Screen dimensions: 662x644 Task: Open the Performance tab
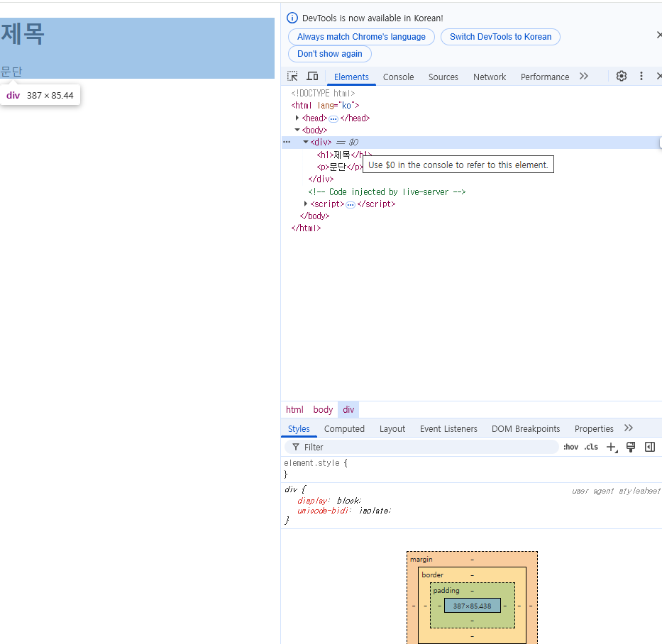(545, 77)
